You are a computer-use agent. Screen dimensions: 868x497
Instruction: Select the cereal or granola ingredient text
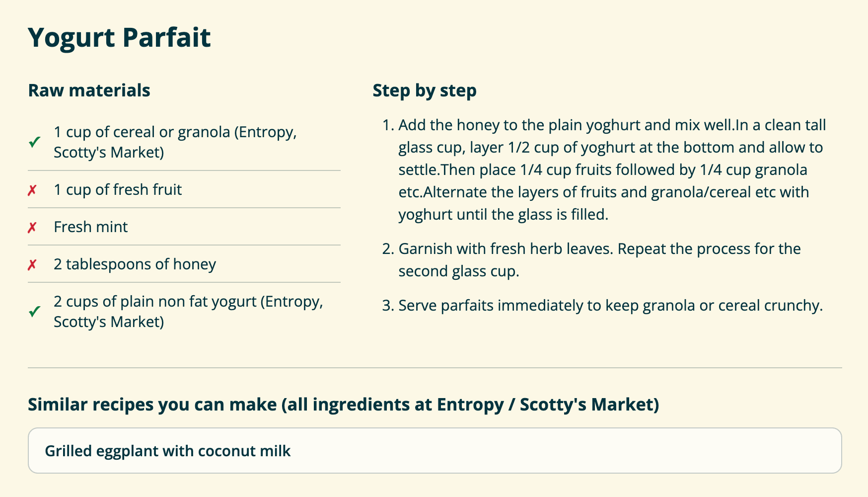175,142
